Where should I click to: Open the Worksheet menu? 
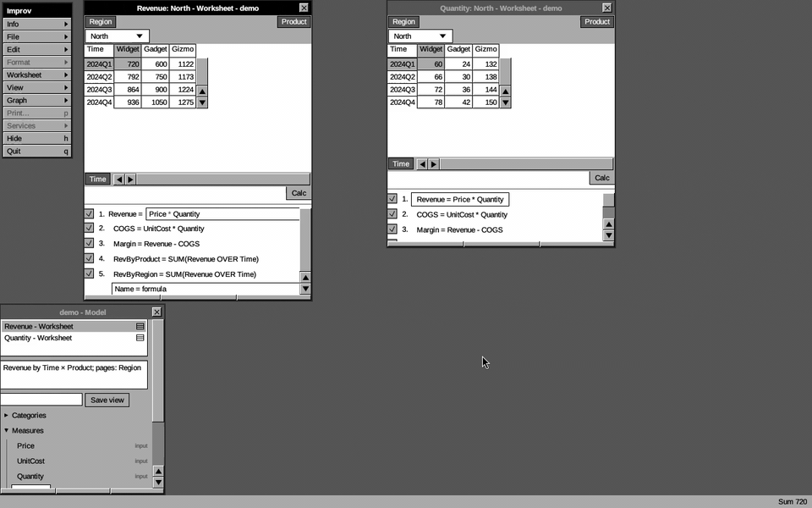[36, 75]
